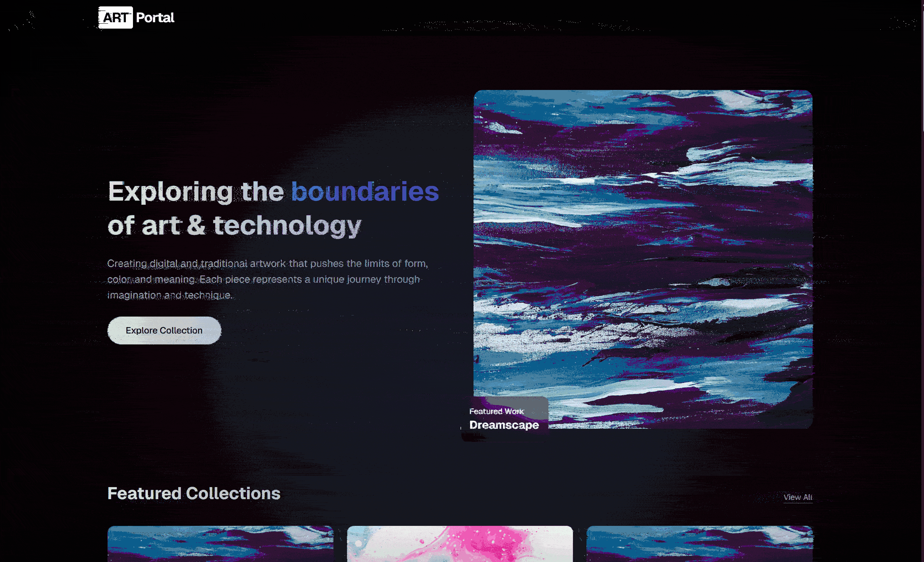Click the white ART logo box
The image size is (924, 562).
click(115, 17)
